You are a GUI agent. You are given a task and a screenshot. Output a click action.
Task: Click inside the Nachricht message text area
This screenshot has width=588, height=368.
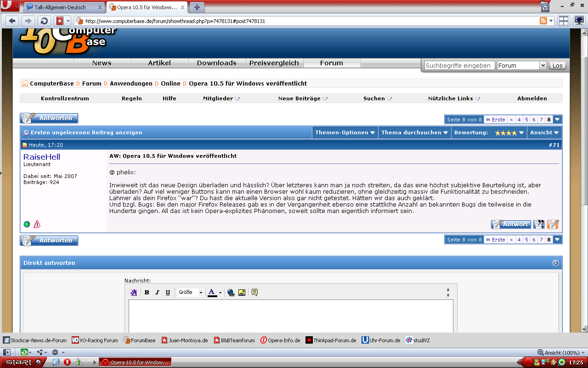291,316
